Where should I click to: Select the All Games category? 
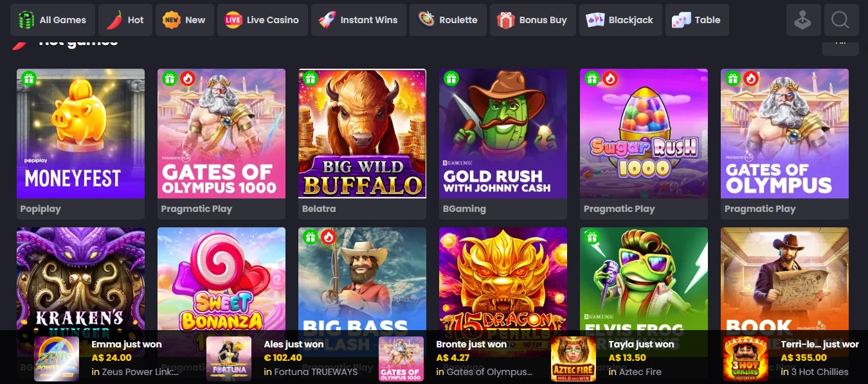click(x=53, y=20)
